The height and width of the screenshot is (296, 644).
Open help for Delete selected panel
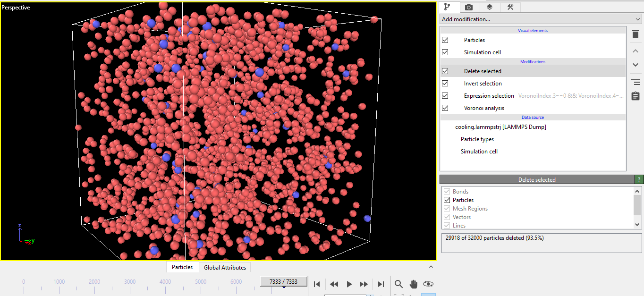639,179
